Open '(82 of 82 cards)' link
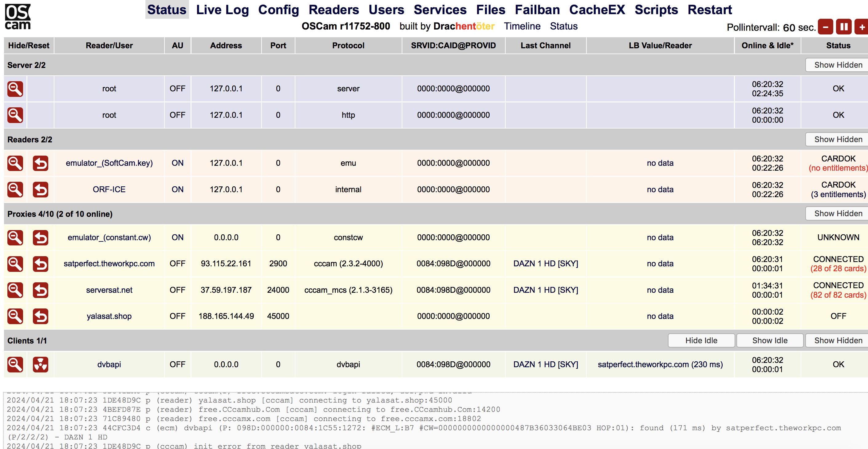 coord(838,295)
